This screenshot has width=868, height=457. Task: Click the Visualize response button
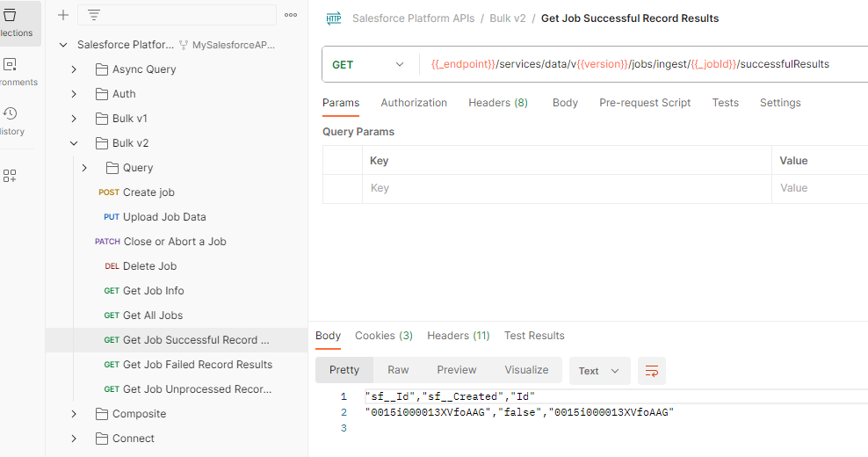coord(526,370)
